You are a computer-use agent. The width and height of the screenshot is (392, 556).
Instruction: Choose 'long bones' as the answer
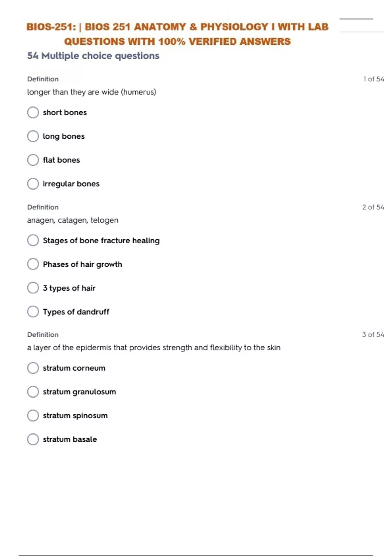coord(33,136)
